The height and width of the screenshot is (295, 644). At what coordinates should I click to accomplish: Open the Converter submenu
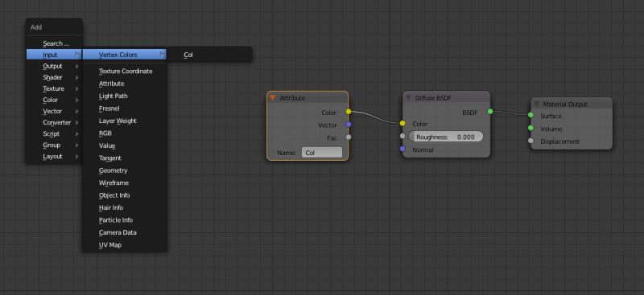coord(54,122)
